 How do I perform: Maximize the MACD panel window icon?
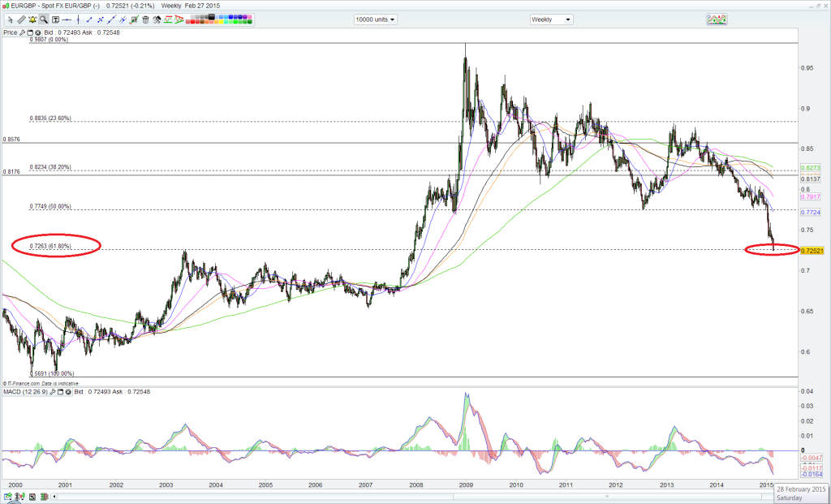click(x=60, y=392)
